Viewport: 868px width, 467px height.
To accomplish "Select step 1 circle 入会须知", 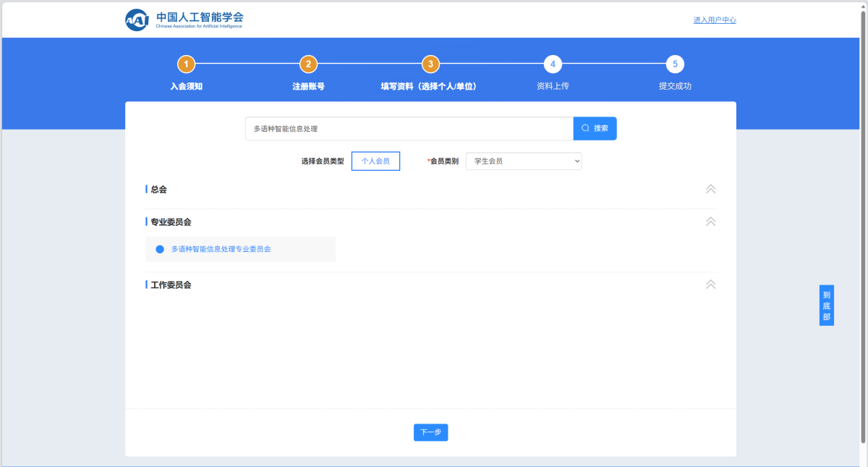I will click(x=186, y=64).
